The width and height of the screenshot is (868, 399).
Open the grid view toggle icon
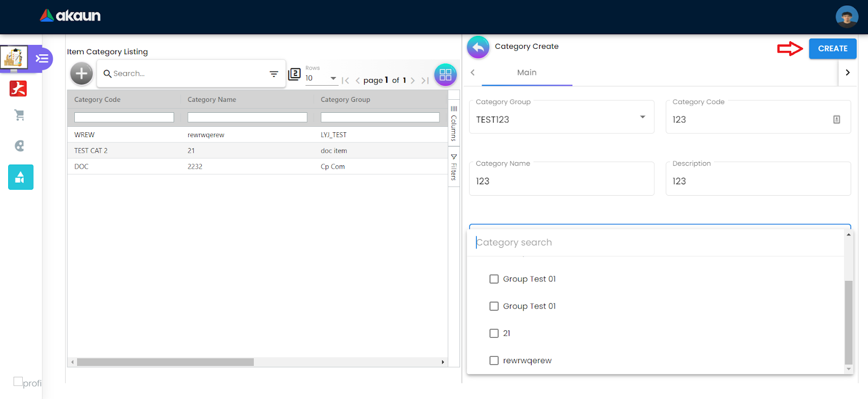point(445,75)
